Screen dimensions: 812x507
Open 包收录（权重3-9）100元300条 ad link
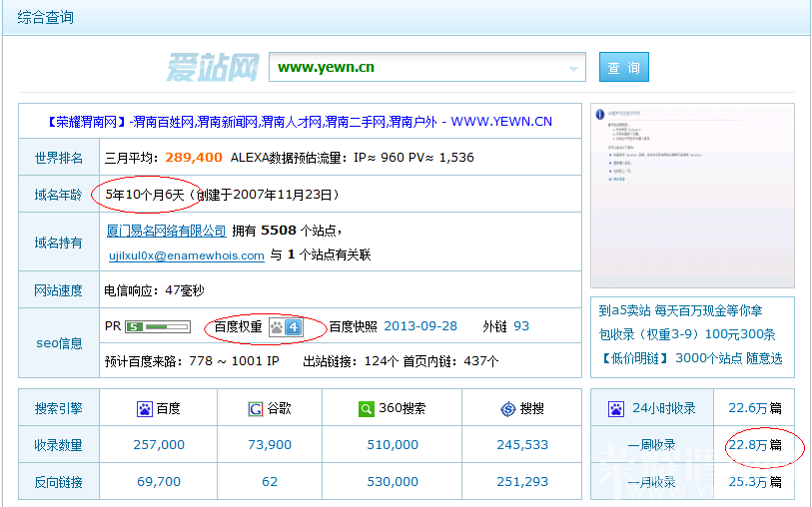(x=687, y=334)
